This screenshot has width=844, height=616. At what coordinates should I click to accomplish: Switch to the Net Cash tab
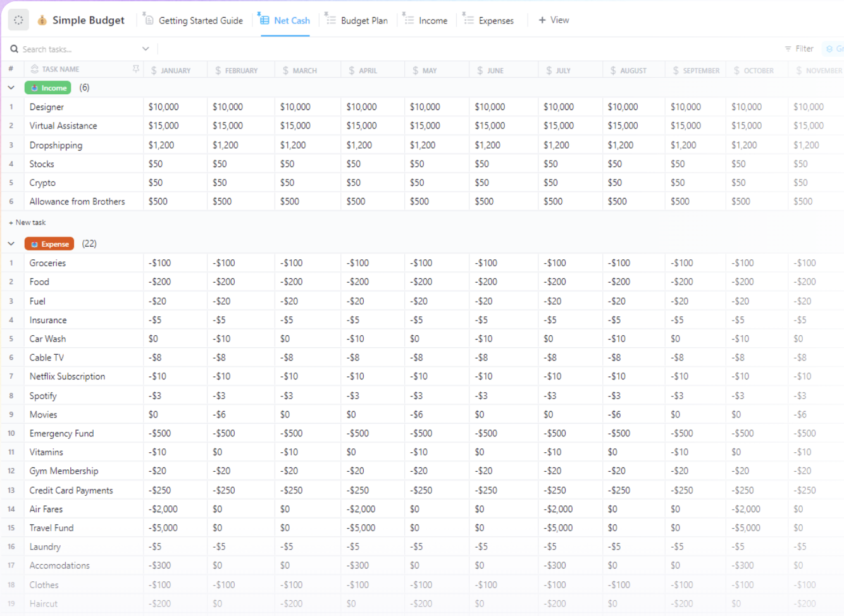(x=285, y=20)
